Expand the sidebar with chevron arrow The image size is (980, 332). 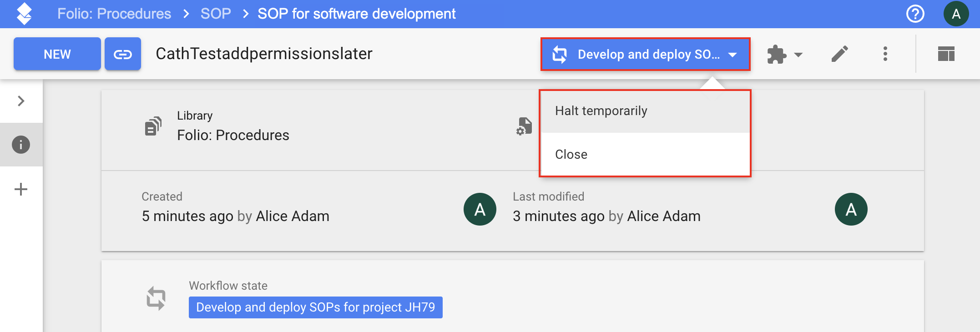21,101
